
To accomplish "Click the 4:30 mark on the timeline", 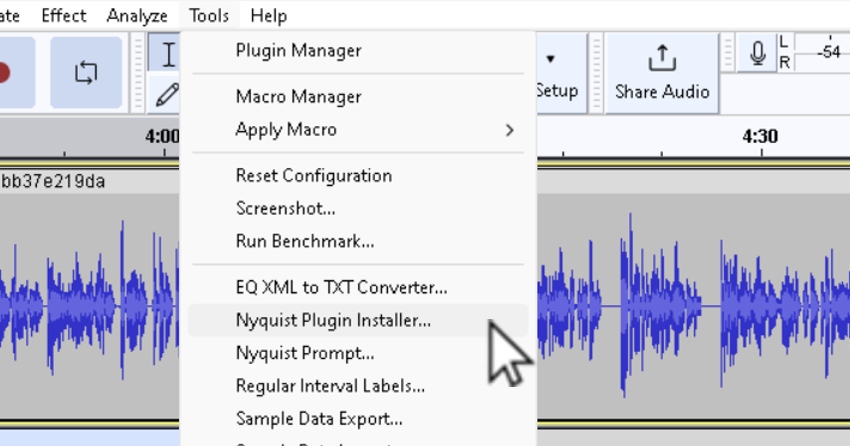I will 760,137.
